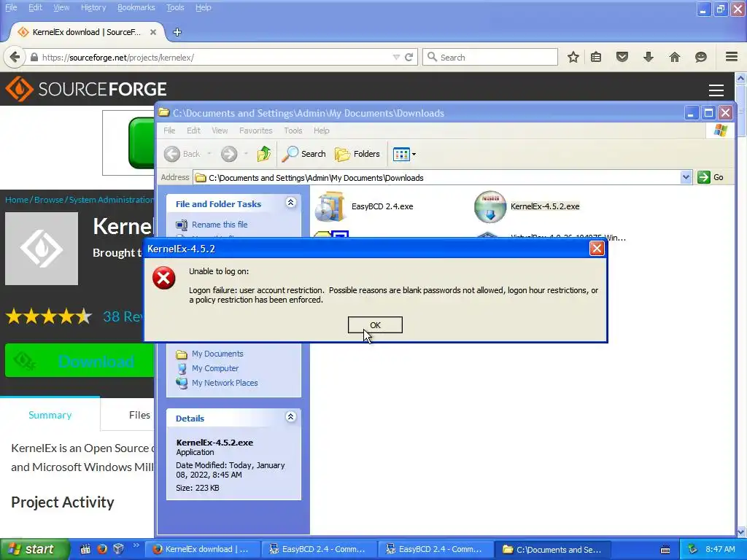Expand quick launch chevron on taskbar
Viewport: 747px width, 560px height.
click(136, 545)
